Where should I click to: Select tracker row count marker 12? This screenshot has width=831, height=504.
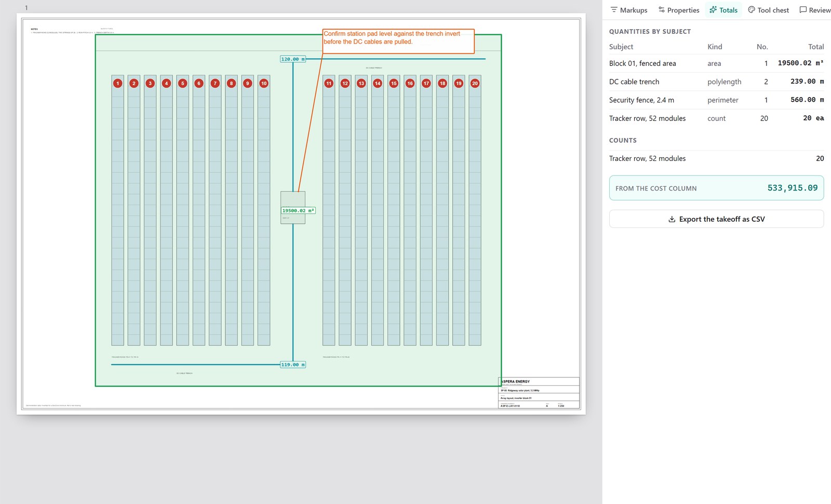coord(345,83)
